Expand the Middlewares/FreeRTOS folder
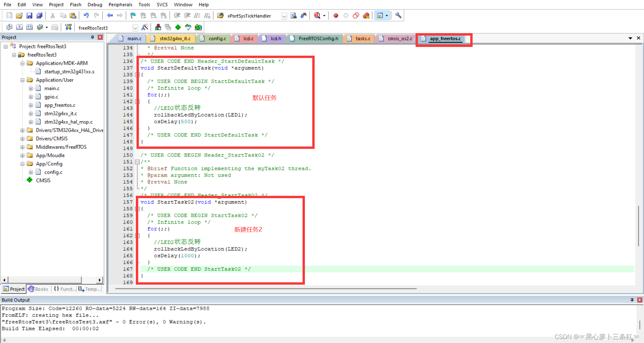 pyautogui.click(x=22, y=147)
